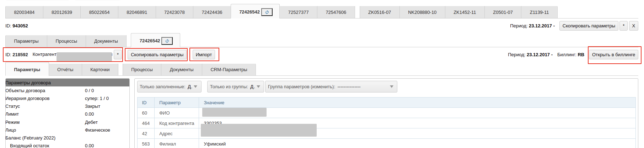The width and height of the screenshot is (644, 148).
Task: Switch to the 82003484 tab
Action: (24, 12)
